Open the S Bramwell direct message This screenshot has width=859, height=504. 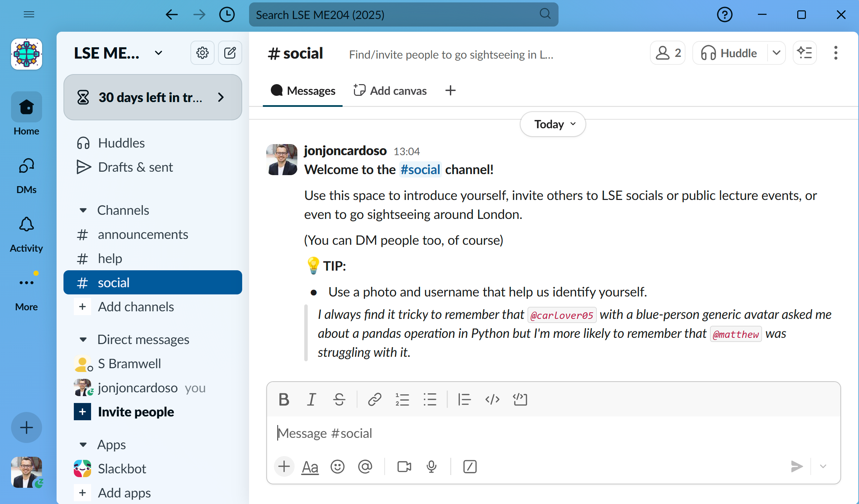[153, 364]
